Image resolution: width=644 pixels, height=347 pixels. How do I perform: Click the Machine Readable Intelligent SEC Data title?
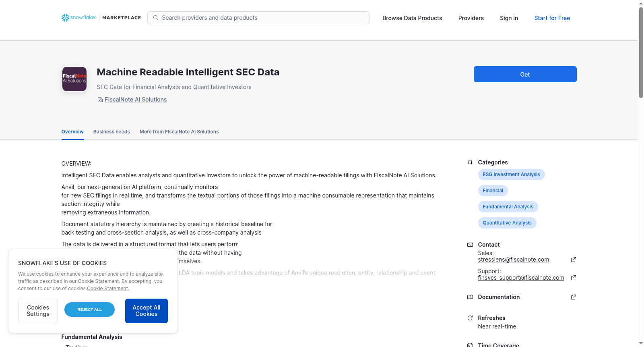(x=188, y=72)
